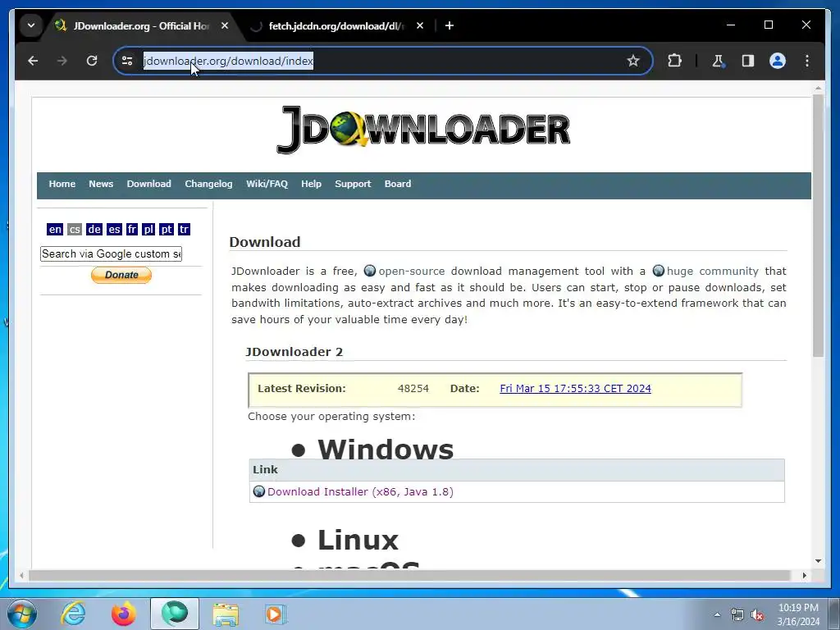Click the forward navigation arrow
This screenshot has width=840, height=630.
62,61
